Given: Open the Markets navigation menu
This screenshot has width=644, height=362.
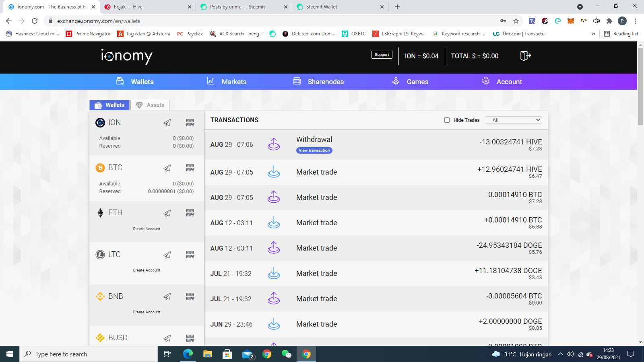Looking at the screenshot, I should 226,82.
